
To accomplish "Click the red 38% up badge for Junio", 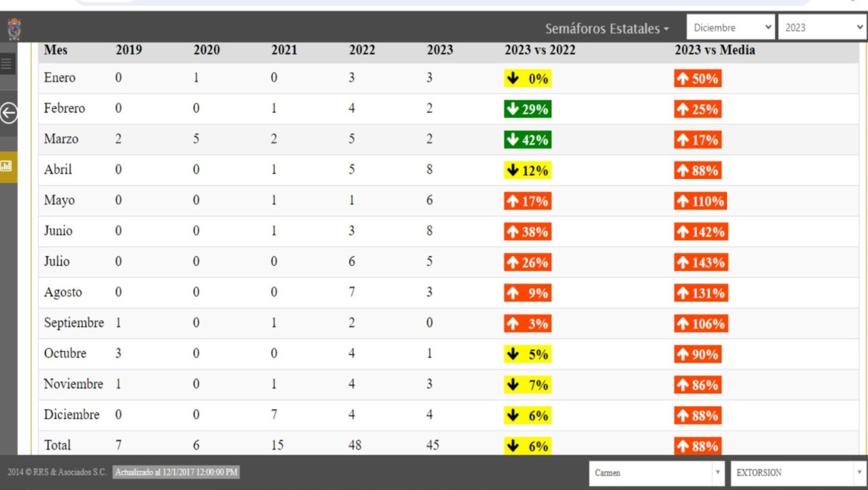I will (527, 232).
